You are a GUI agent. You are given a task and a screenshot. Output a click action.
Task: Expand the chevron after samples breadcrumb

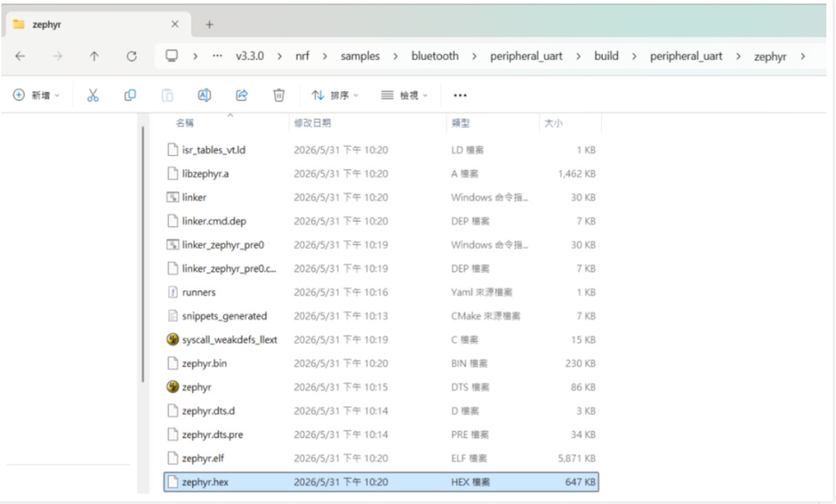click(395, 56)
